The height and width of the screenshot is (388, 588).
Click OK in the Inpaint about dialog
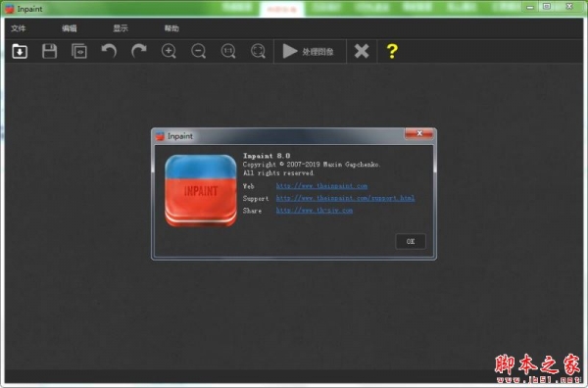411,241
